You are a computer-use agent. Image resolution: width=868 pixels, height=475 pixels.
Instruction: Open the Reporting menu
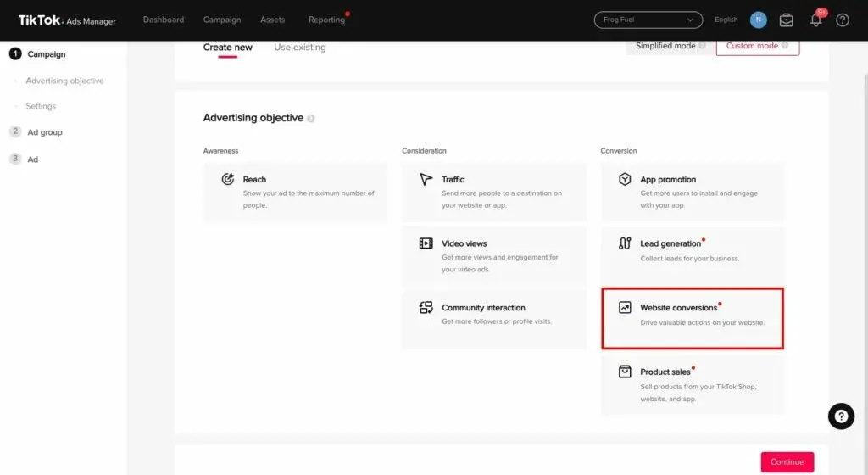point(326,20)
